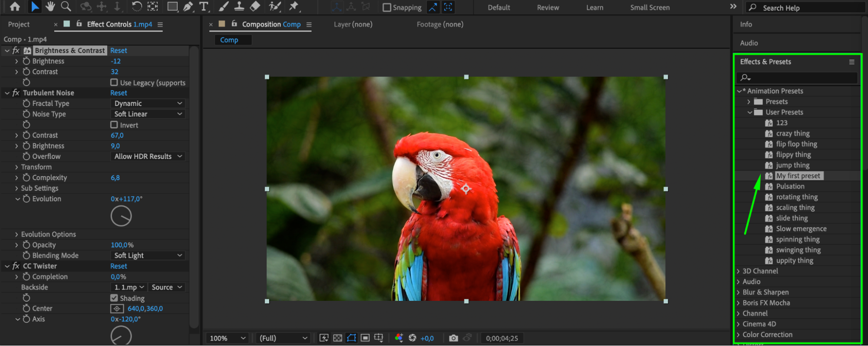Uncheck the Shading checkbox in CC Twister
Screen dimensions: 868x346
coord(114,298)
